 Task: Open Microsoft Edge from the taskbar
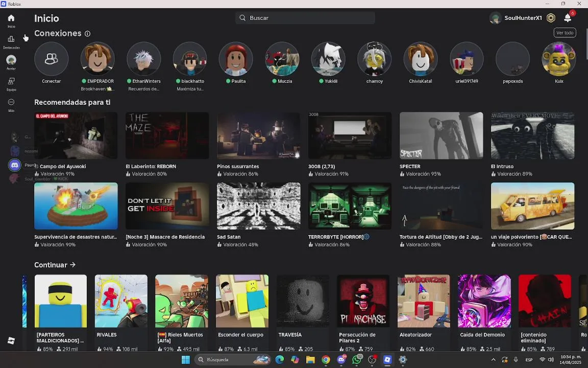click(x=279, y=360)
